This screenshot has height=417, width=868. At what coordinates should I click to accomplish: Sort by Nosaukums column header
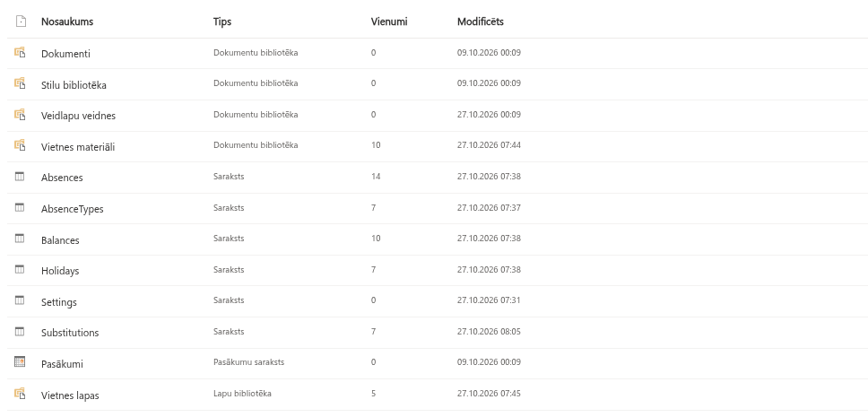[x=67, y=22]
